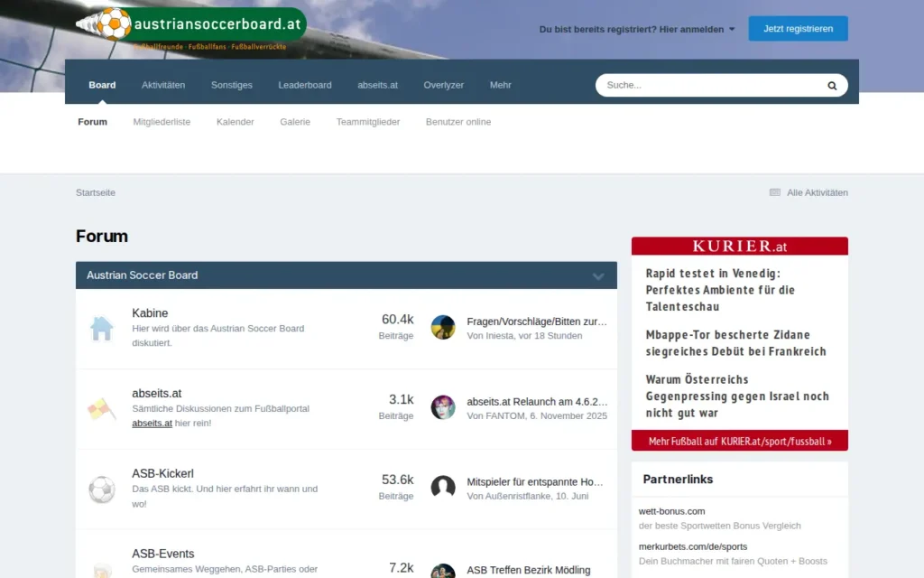Open the ASB-Kickerl forum
Image resolution: width=924 pixels, height=578 pixels.
(x=162, y=473)
